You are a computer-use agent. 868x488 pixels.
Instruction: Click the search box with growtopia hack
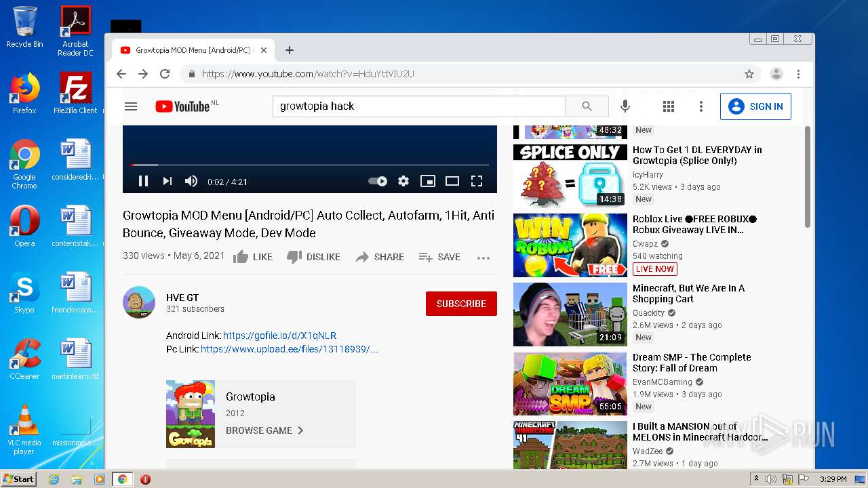pyautogui.click(x=419, y=106)
